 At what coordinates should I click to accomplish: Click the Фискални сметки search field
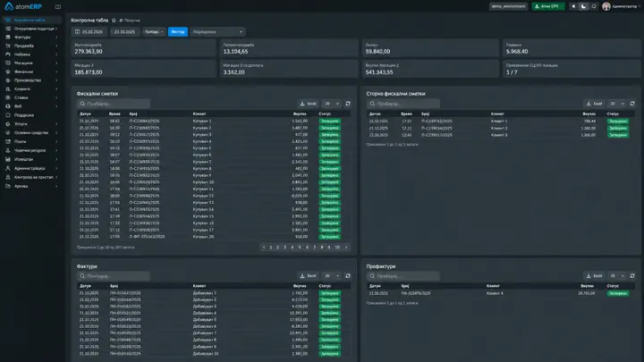(114, 104)
